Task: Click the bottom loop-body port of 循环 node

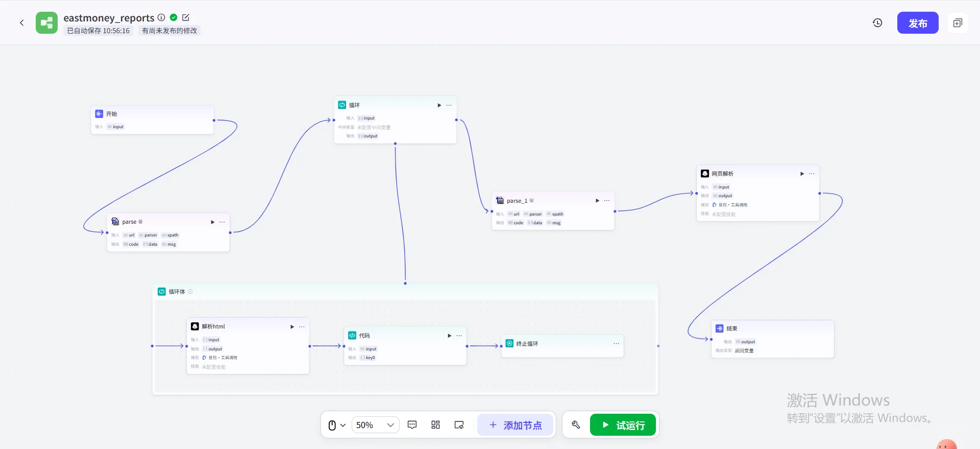Action: tap(395, 144)
